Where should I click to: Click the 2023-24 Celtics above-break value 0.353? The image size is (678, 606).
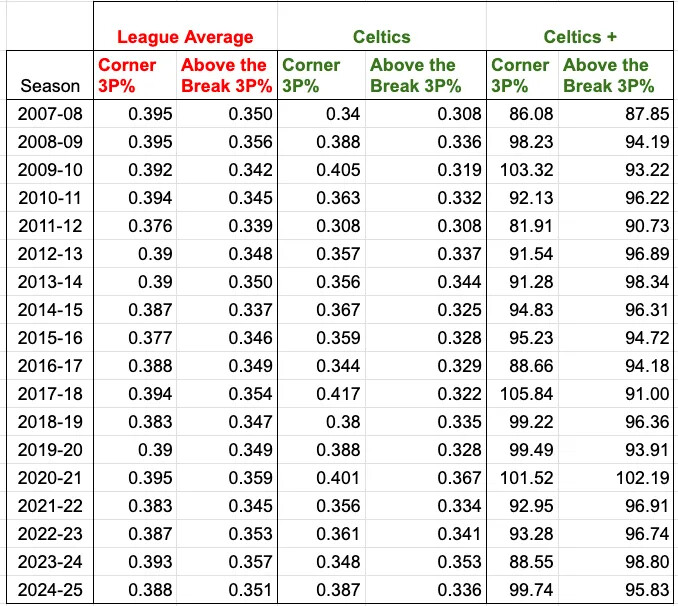[426, 561]
